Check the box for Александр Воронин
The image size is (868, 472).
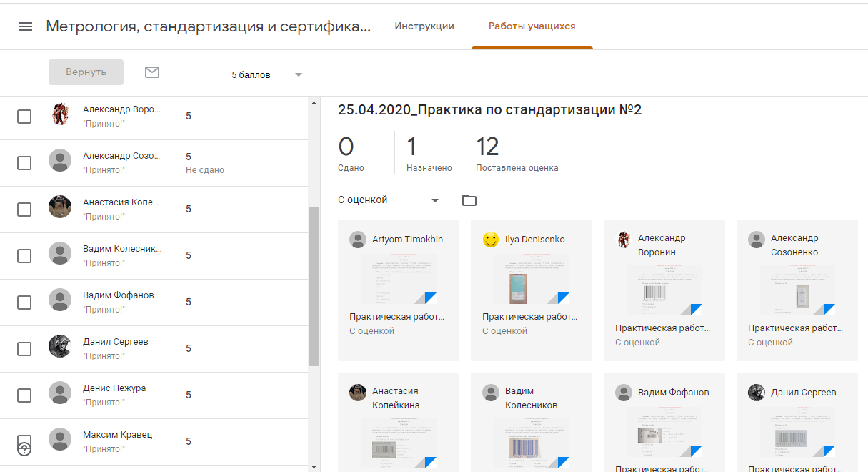(x=24, y=117)
